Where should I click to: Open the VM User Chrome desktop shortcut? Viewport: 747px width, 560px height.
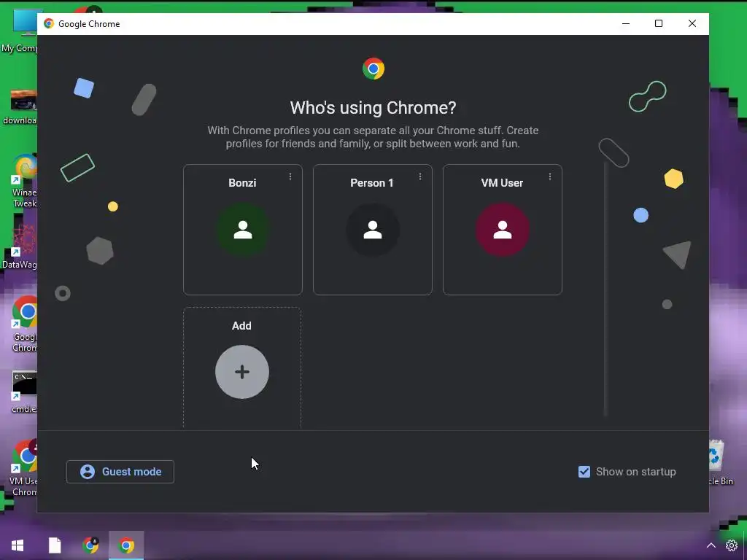pos(24,468)
